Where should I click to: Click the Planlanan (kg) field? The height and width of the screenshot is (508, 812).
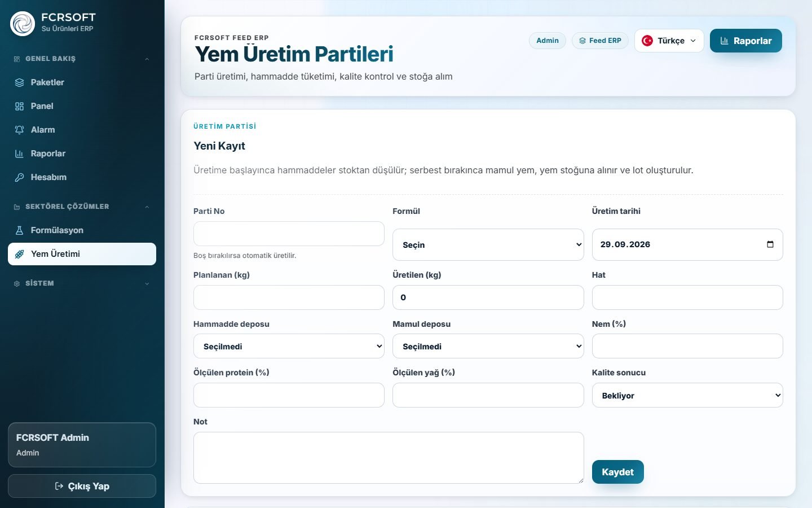tap(289, 297)
